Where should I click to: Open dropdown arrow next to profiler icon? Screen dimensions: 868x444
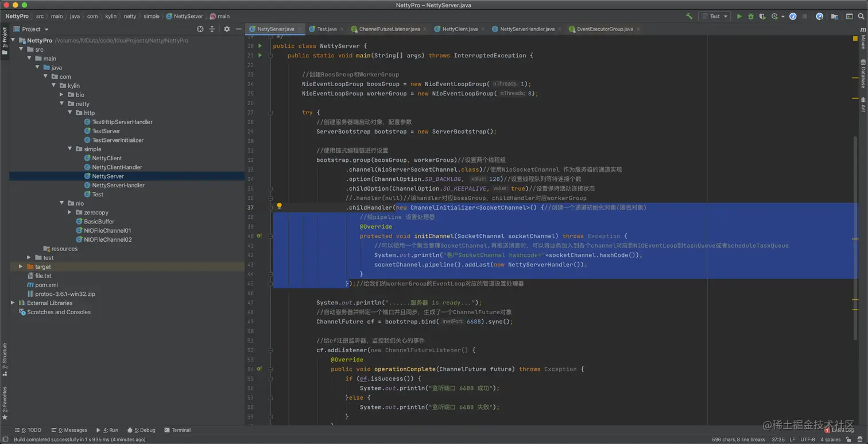(x=783, y=17)
